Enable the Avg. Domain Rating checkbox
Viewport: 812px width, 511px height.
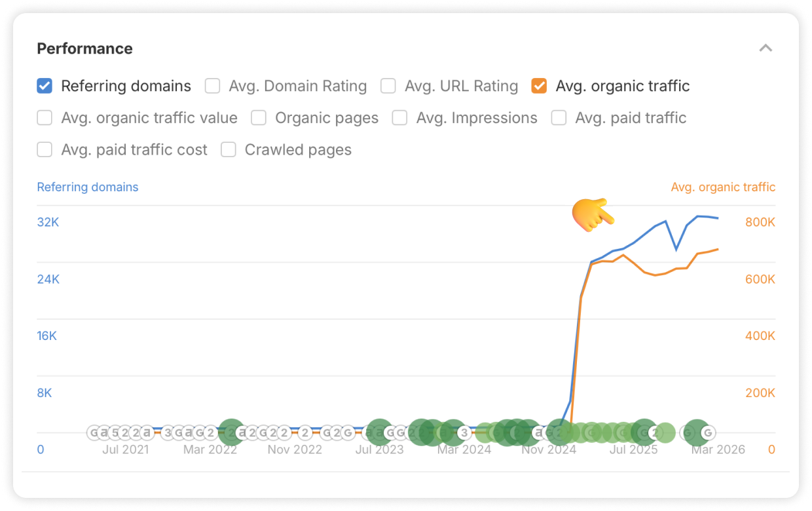[x=212, y=86]
